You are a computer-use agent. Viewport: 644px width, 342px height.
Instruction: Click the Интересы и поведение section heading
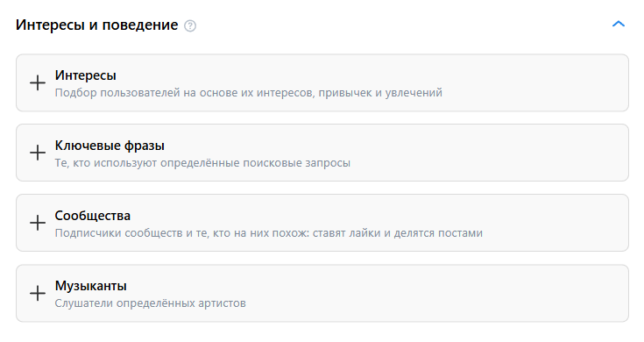coord(97,25)
